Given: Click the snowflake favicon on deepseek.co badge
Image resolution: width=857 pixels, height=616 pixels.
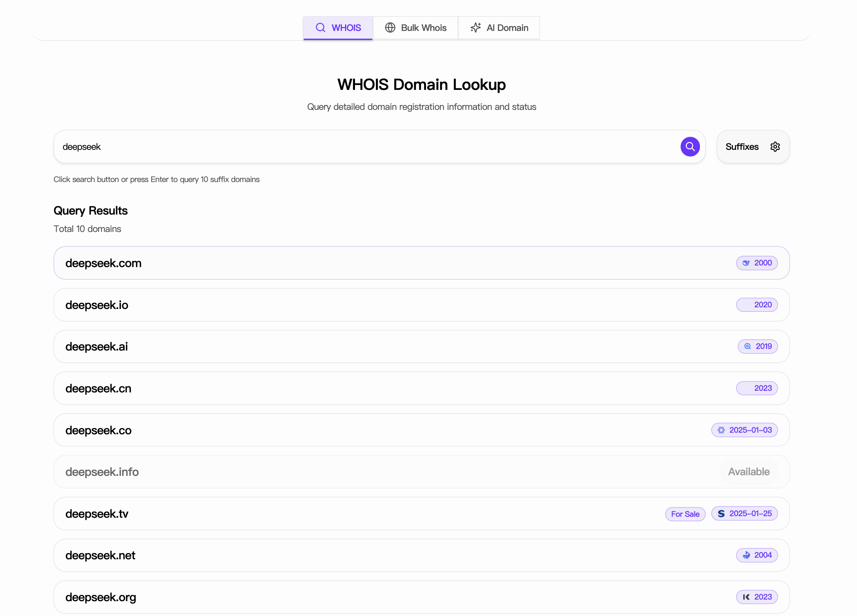Looking at the screenshot, I should [x=721, y=430].
